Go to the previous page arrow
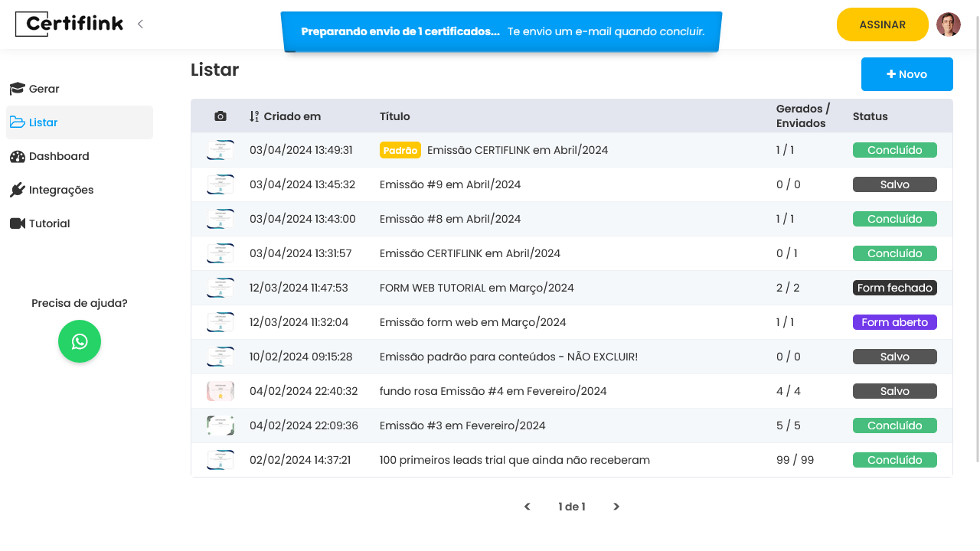 coord(527,507)
